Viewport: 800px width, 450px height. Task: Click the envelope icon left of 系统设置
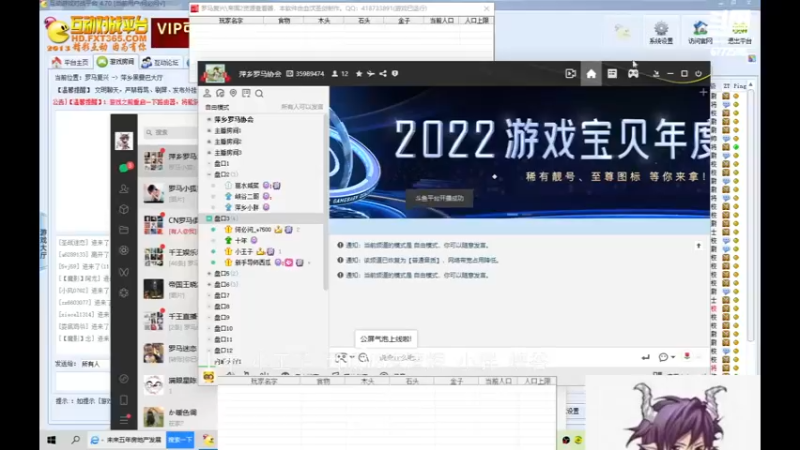click(x=622, y=32)
